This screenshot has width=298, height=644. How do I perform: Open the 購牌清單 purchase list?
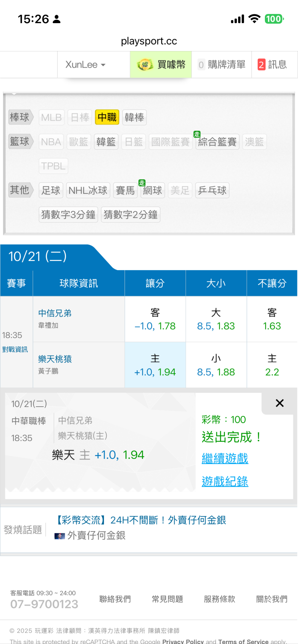222,65
